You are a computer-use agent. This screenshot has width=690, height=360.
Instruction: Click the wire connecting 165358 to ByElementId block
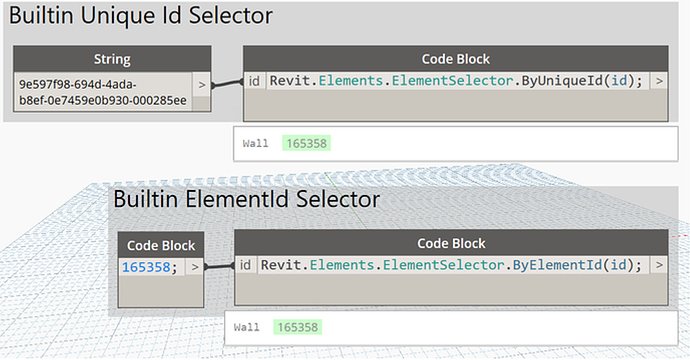pyautogui.click(x=219, y=266)
